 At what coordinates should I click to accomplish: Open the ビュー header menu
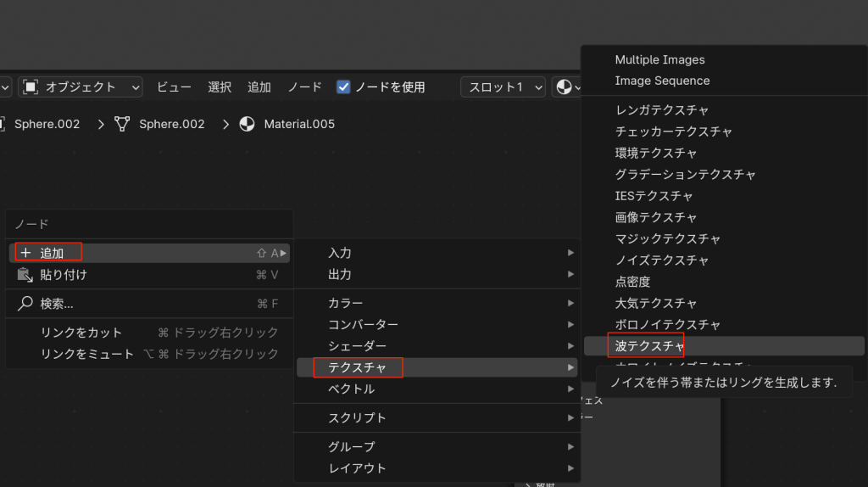174,87
